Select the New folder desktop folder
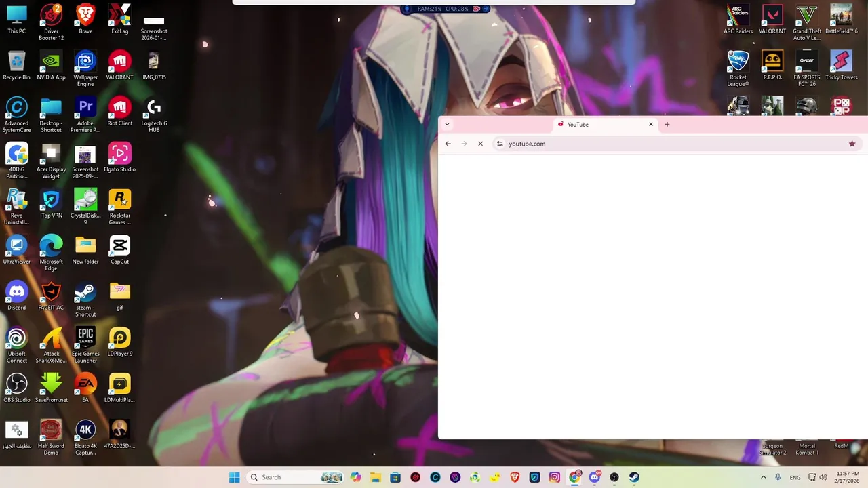 85,249
